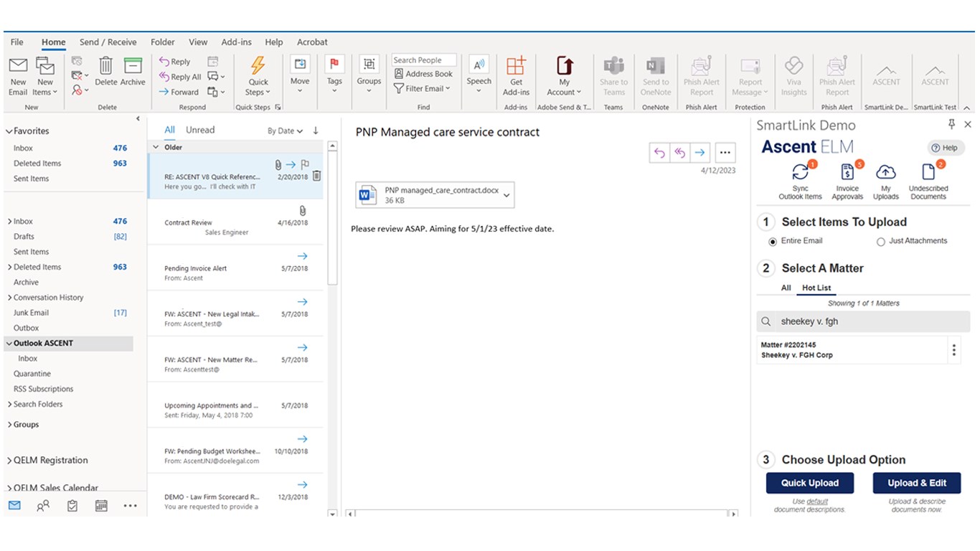The height and width of the screenshot is (551, 980).
Task: Open My Uploads cloud icon
Action: tap(886, 172)
